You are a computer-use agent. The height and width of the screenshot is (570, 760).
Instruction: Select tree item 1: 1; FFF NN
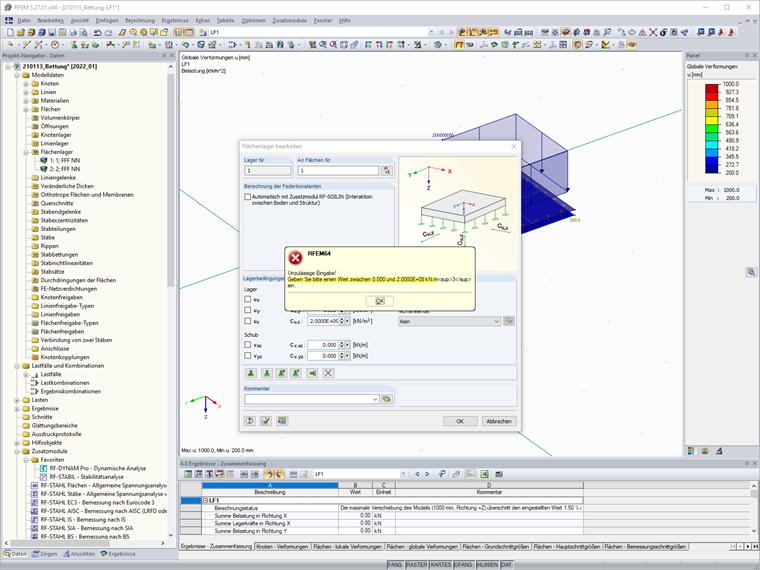coord(65,160)
